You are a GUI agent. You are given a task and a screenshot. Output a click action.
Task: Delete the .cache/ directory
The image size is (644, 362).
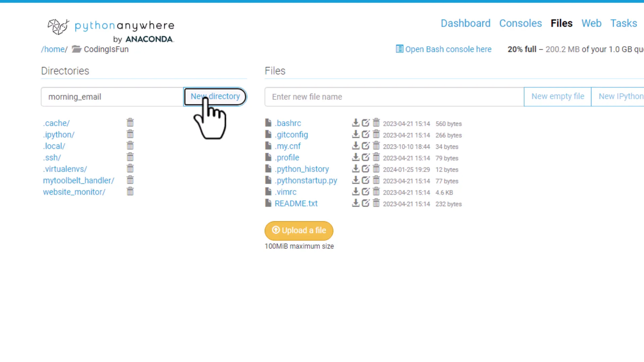click(130, 122)
